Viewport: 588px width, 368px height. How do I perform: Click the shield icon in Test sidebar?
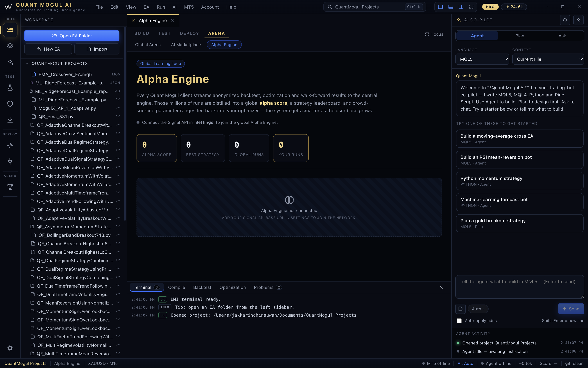pyautogui.click(x=10, y=104)
